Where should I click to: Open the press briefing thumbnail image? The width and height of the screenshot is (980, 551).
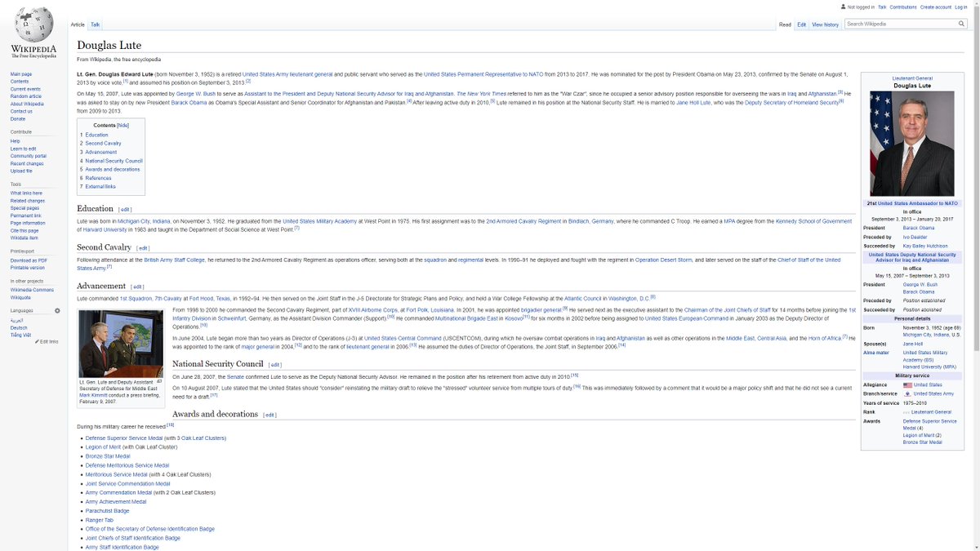pyautogui.click(x=121, y=344)
